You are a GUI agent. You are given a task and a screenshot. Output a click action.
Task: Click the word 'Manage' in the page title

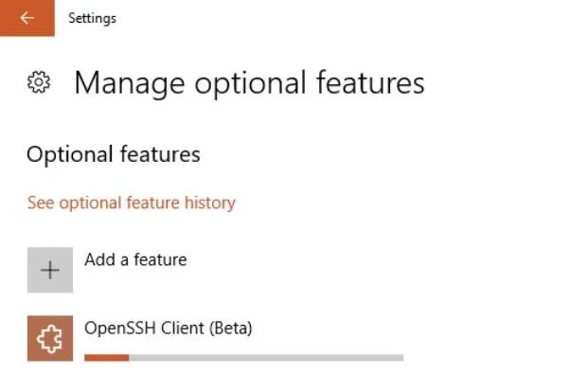(x=130, y=84)
